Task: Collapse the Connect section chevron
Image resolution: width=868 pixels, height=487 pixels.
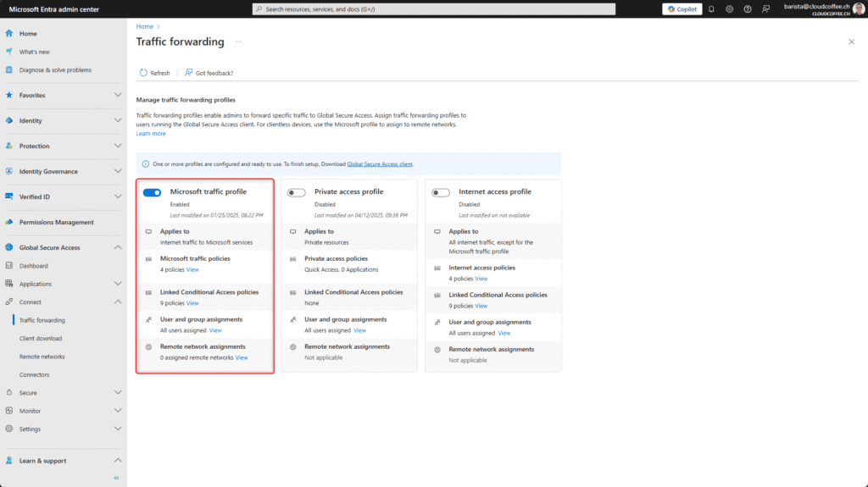Action: pyautogui.click(x=118, y=302)
